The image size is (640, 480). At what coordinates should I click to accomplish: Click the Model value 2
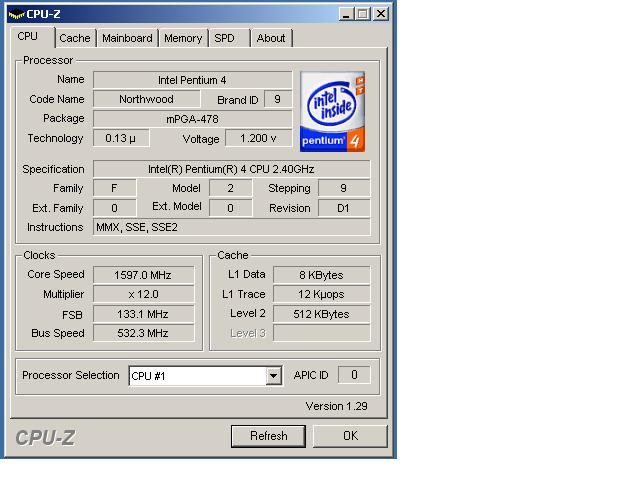230,188
